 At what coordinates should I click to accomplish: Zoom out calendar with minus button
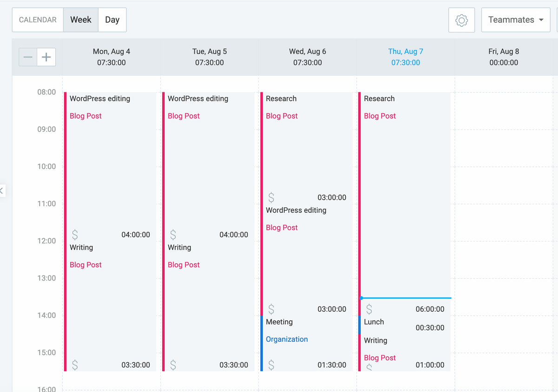[28, 57]
